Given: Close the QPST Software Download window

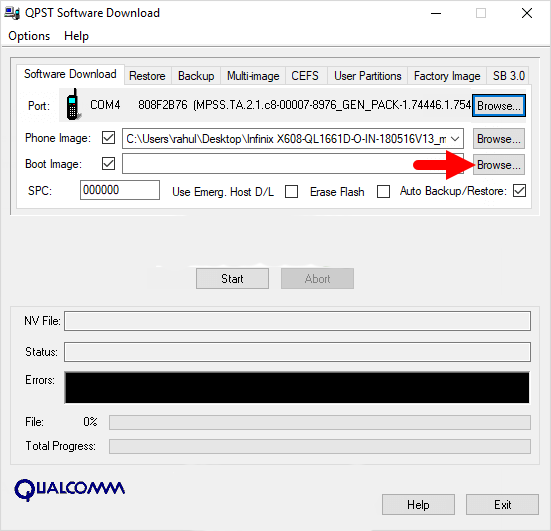Looking at the screenshot, I should click(527, 13).
